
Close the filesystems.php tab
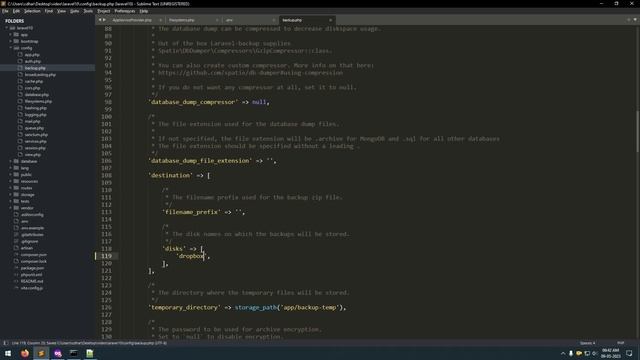point(217,20)
